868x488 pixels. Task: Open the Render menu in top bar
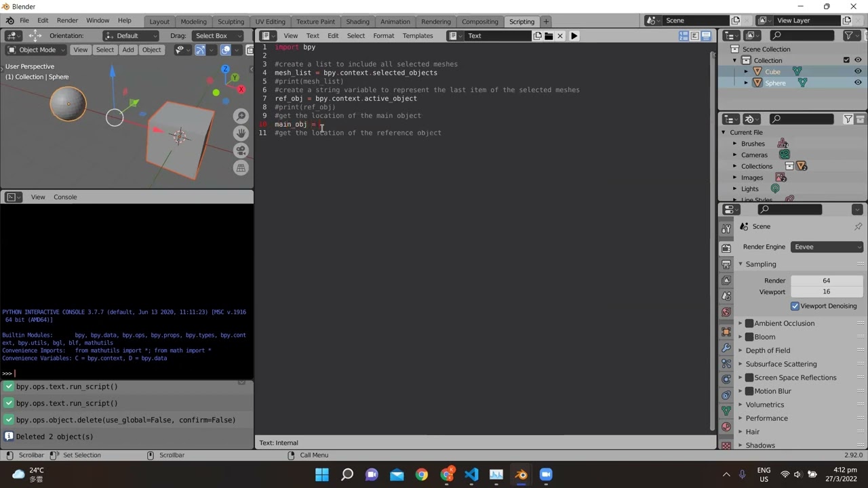click(67, 20)
